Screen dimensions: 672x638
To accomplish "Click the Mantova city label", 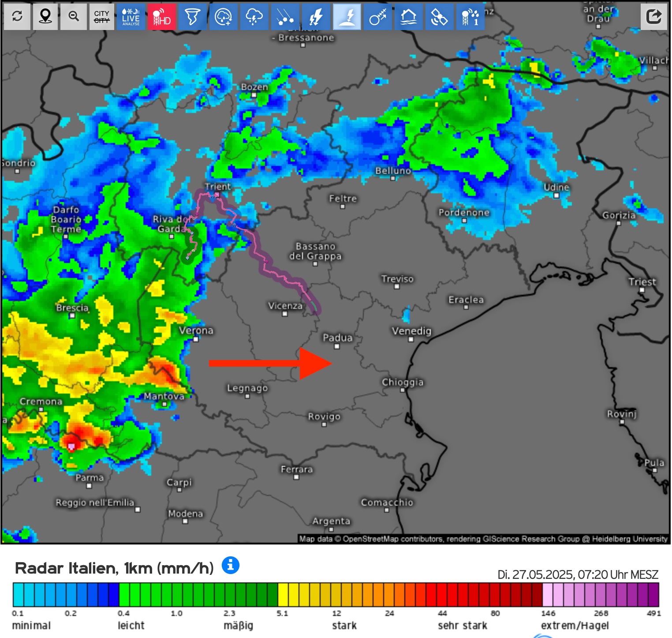I will pos(164,396).
